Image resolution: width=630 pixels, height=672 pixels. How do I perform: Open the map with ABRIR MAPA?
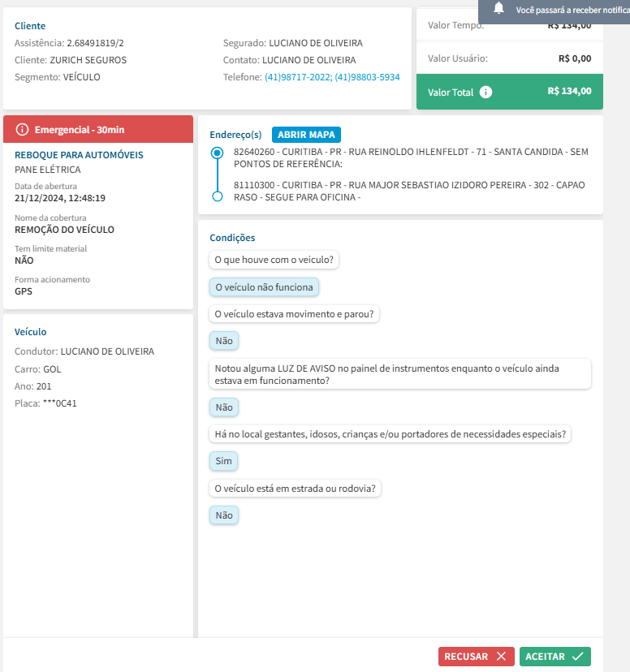pyautogui.click(x=307, y=134)
